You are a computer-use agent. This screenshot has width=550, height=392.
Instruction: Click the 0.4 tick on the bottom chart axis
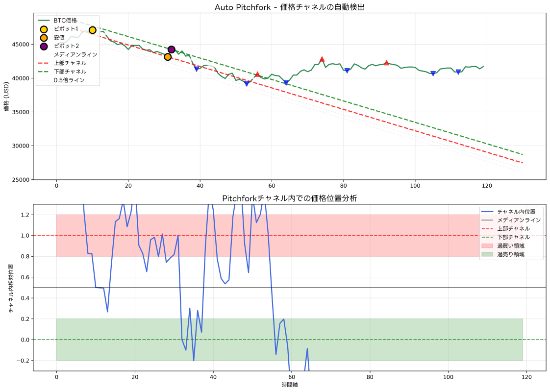(25, 298)
